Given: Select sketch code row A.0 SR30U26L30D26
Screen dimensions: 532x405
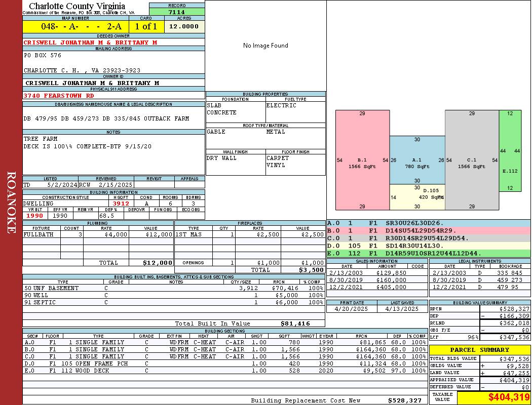Looking at the screenshot, I should (429, 223).
